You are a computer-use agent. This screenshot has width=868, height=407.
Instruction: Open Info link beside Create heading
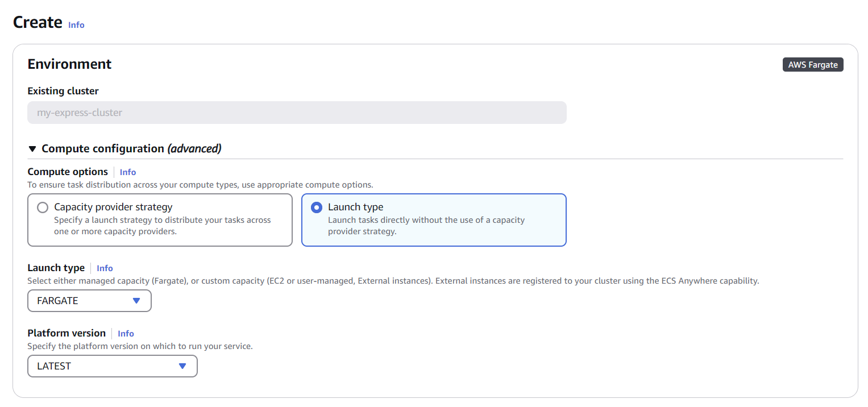click(76, 25)
